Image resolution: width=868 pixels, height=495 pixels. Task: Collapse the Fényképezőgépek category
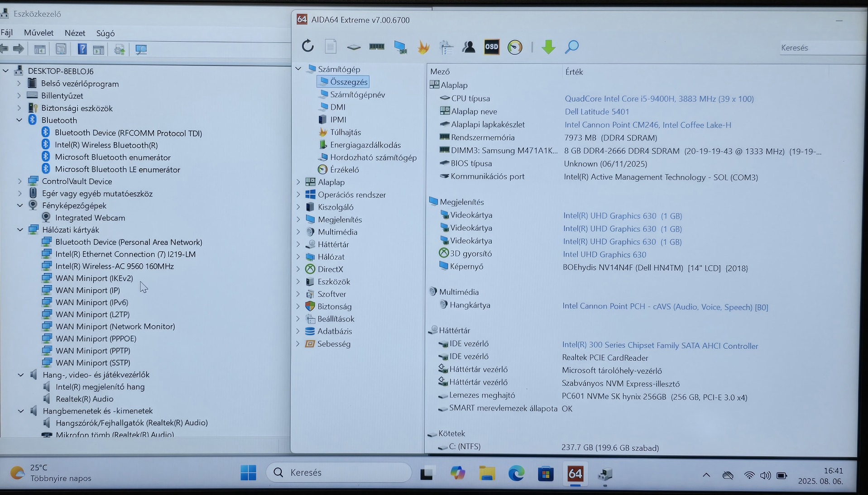(x=20, y=205)
